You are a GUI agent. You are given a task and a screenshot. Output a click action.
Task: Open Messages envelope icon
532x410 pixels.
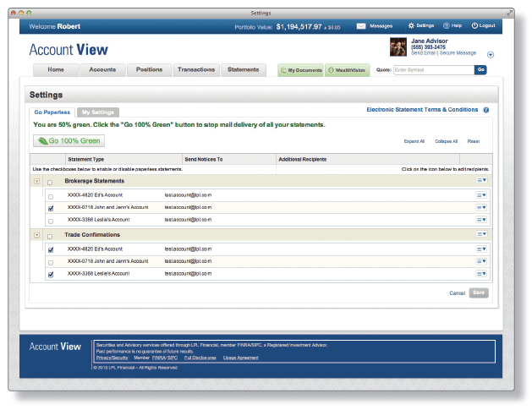coord(361,26)
